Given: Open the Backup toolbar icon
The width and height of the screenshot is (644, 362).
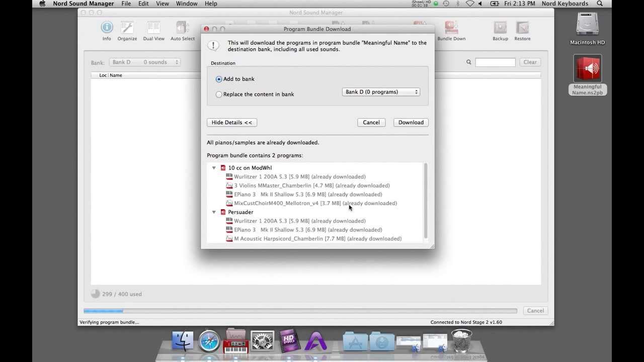Looking at the screenshot, I should tap(500, 31).
